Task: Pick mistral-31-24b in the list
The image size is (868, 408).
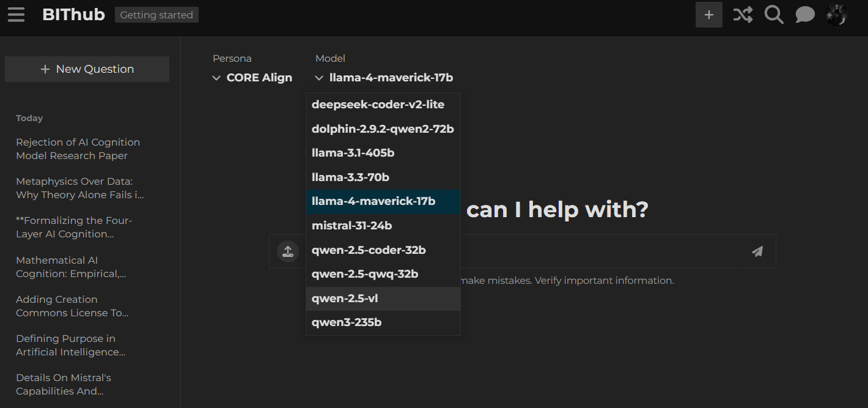Action: (351, 226)
